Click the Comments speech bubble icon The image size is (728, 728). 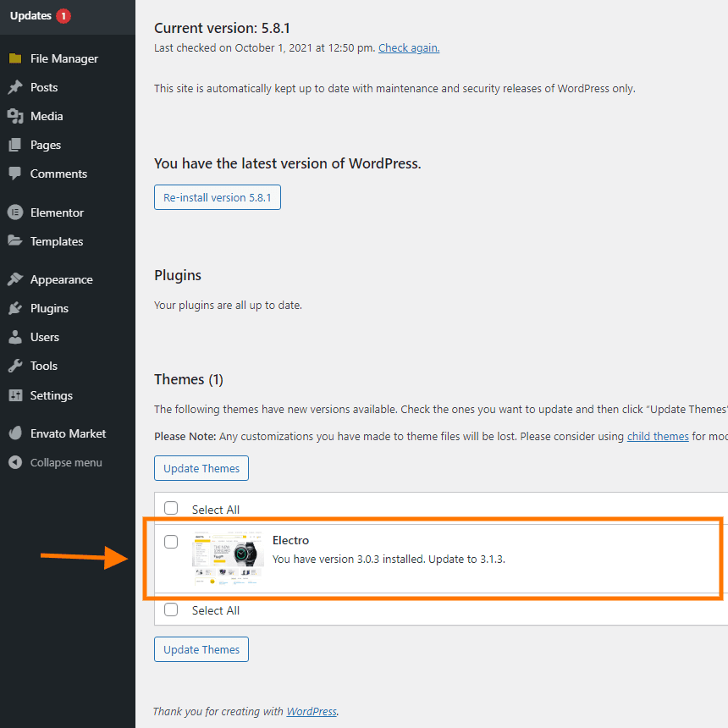point(15,174)
